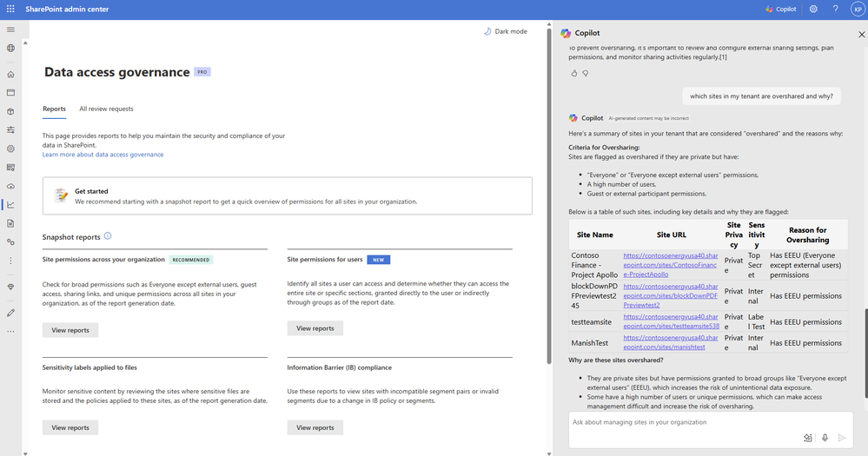The width and height of the screenshot is (868, 456).
Task: Open the Contoso Finance Project Apollo site URL
Action: (x=671, y=265)
